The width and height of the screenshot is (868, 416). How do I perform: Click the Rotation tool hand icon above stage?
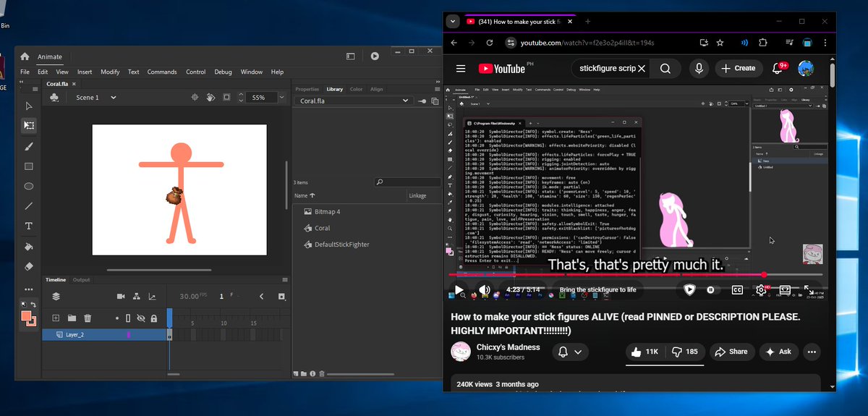point(210,97)
